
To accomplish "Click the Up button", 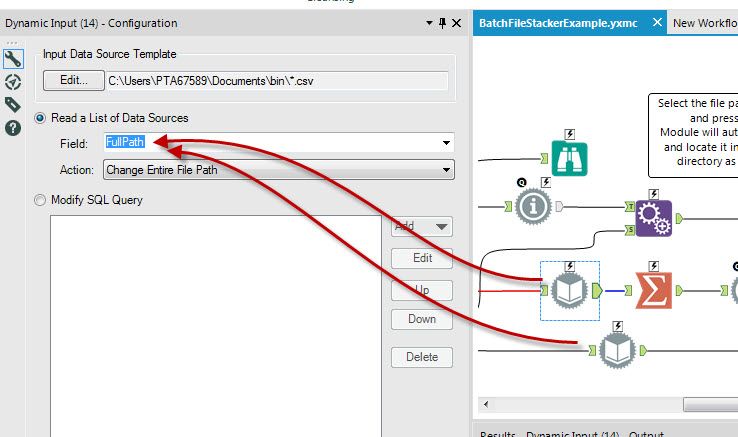I will tap(422, 290).
